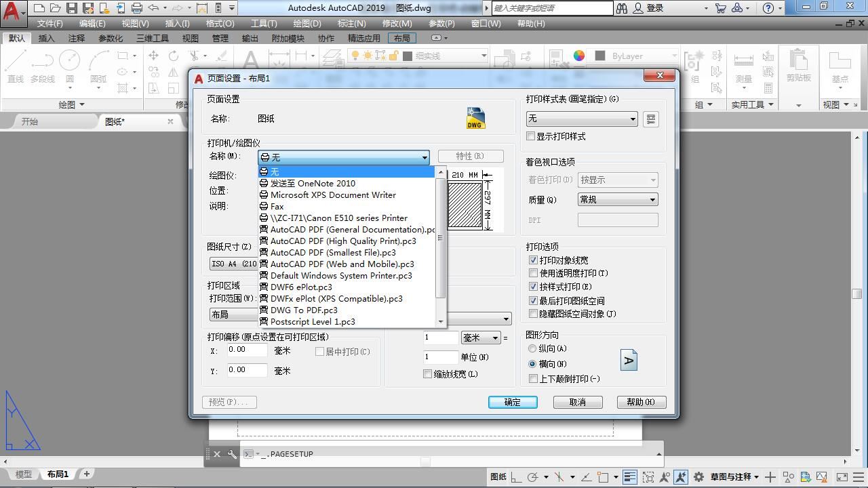The width and height of the screenshot is (868, 488).
Task: Click the clean screen icon in status bar
Action: pos(842,476)
